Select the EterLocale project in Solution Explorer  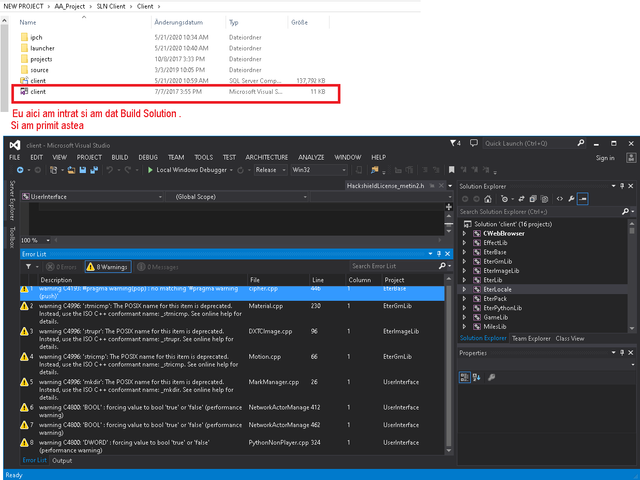(x=497, y=289)
